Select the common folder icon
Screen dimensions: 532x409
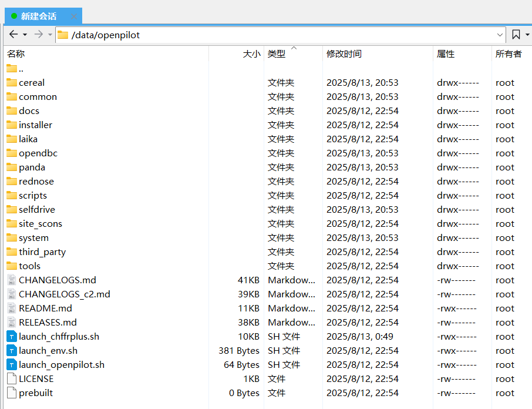pyautogui.click(x=12, y=97)
